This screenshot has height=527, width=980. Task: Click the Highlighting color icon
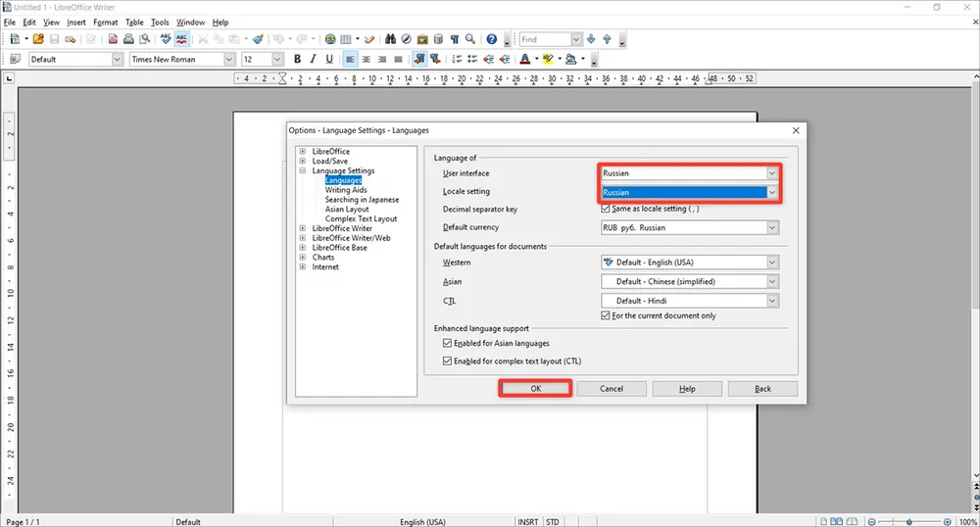tap(548, 60)
